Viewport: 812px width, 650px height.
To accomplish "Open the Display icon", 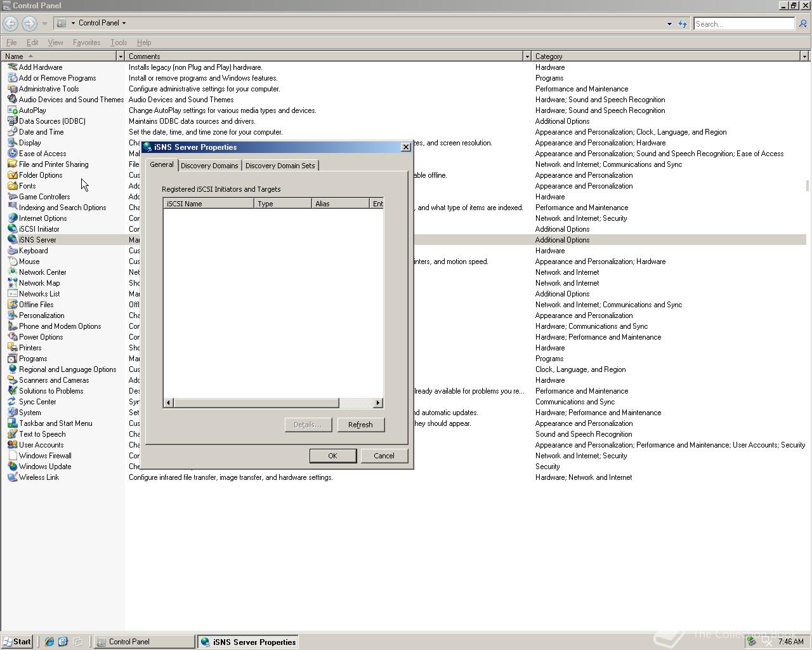I will coord(12,143).
